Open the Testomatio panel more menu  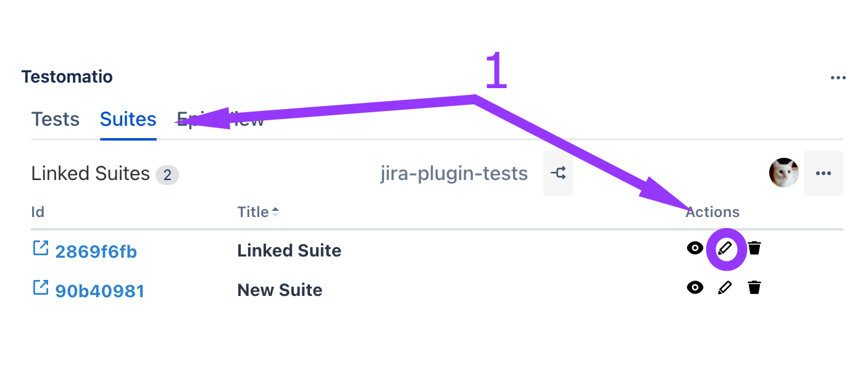pyautogui.click(x=838, y=78)
